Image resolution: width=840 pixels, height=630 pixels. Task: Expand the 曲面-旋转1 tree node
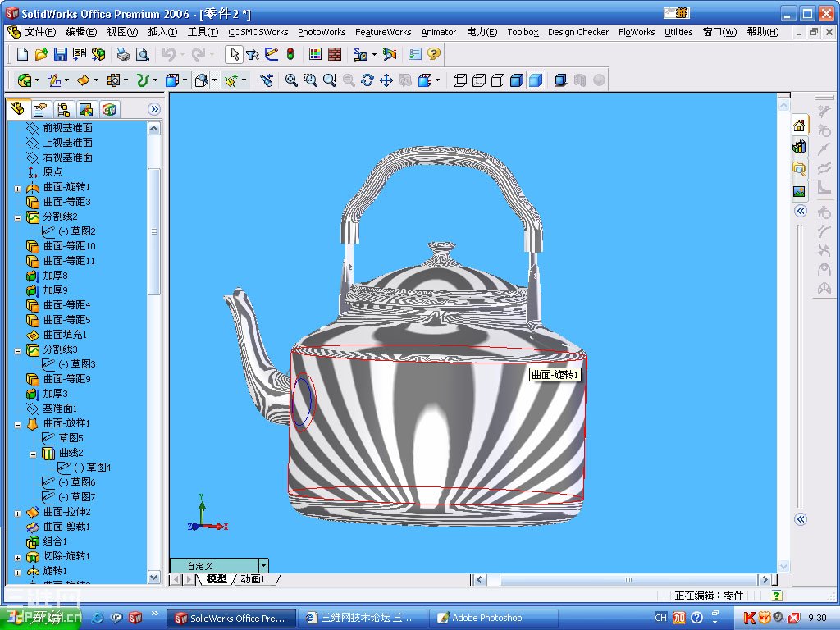point(17,188)
